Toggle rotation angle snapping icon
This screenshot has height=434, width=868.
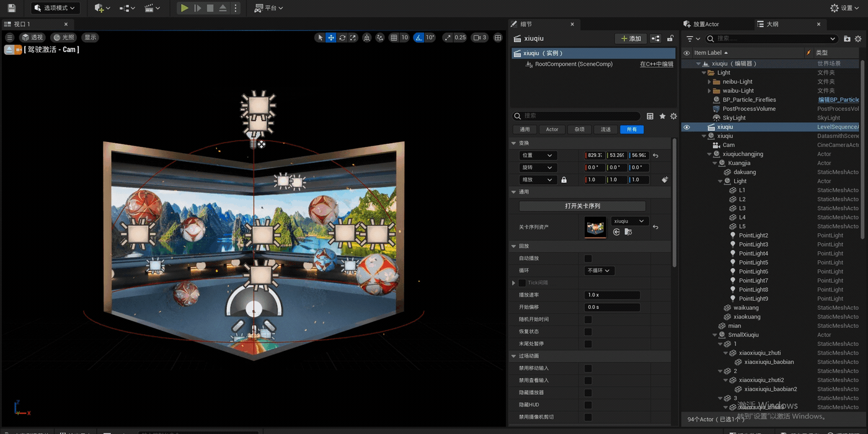pos(418,38)
